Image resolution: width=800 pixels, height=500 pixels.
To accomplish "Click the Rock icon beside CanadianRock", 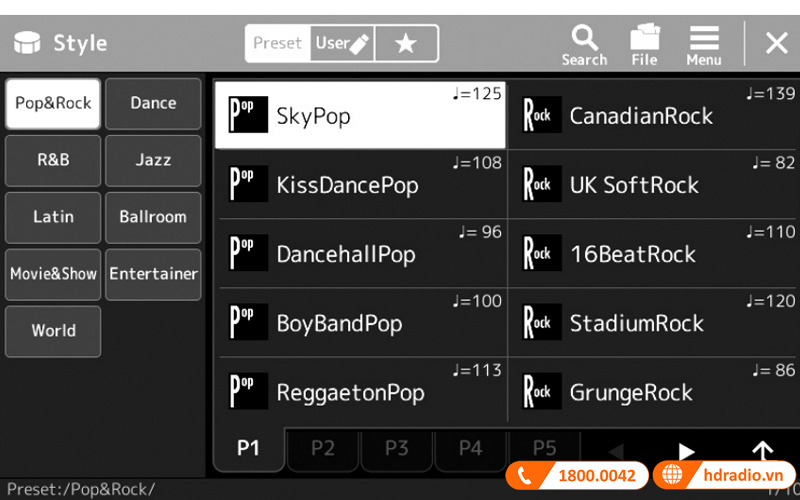I will 542,116.
